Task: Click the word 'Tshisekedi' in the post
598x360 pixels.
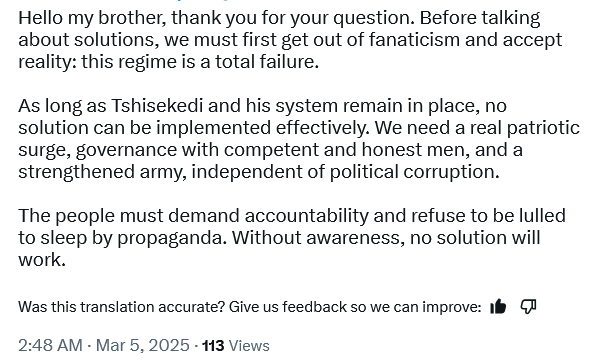Action: click(157, 106)
